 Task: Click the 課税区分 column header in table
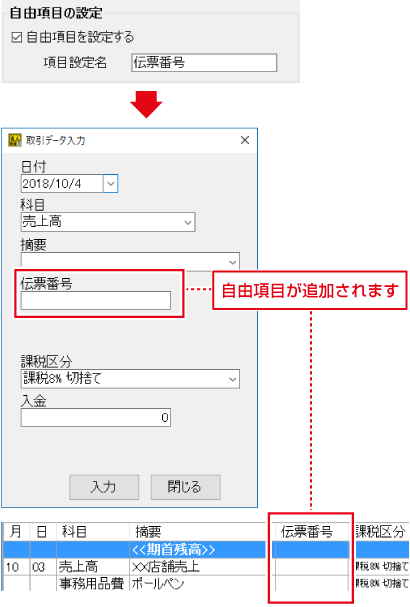(381, 532)
